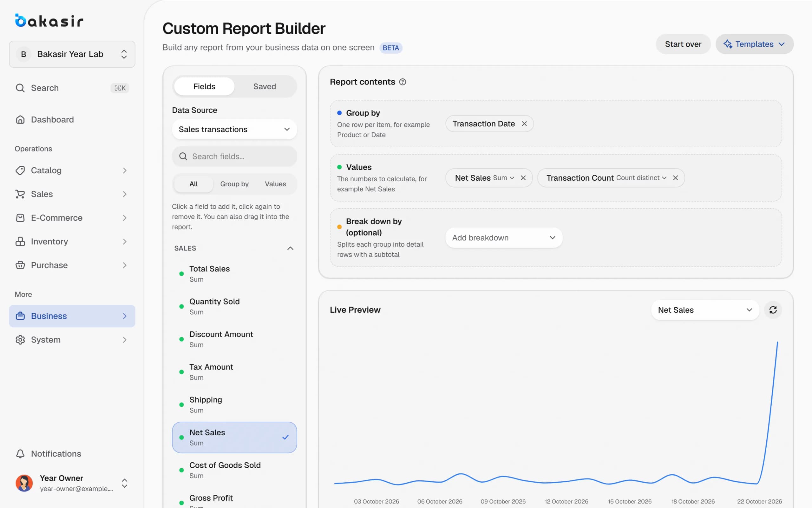Toggle the Net Sales field off
Viewport: 812px width, 508px height.
[x=234, y=437]
